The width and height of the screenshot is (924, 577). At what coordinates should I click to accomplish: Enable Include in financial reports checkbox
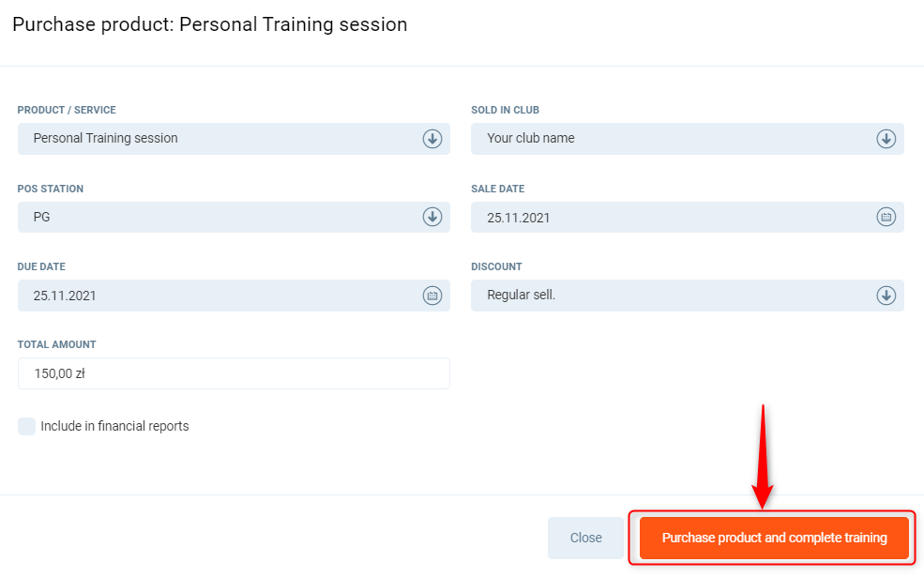[26, 427]
